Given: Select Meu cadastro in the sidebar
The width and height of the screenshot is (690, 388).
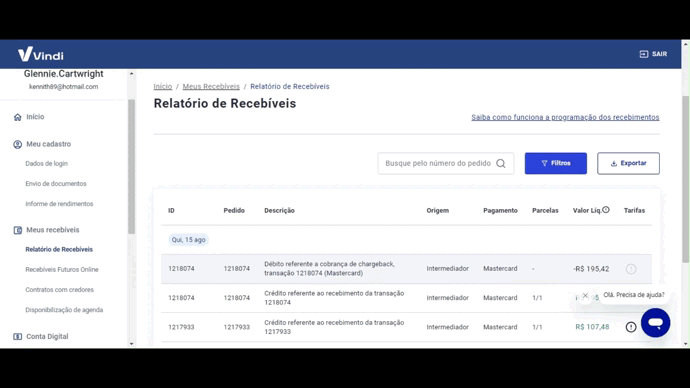Looking at the screenshot, I should (48, 144).
